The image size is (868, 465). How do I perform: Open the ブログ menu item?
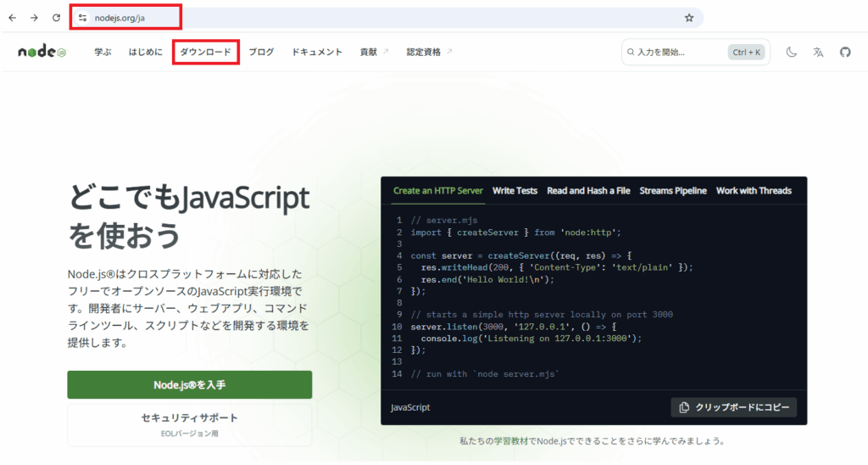pos(261,52)
